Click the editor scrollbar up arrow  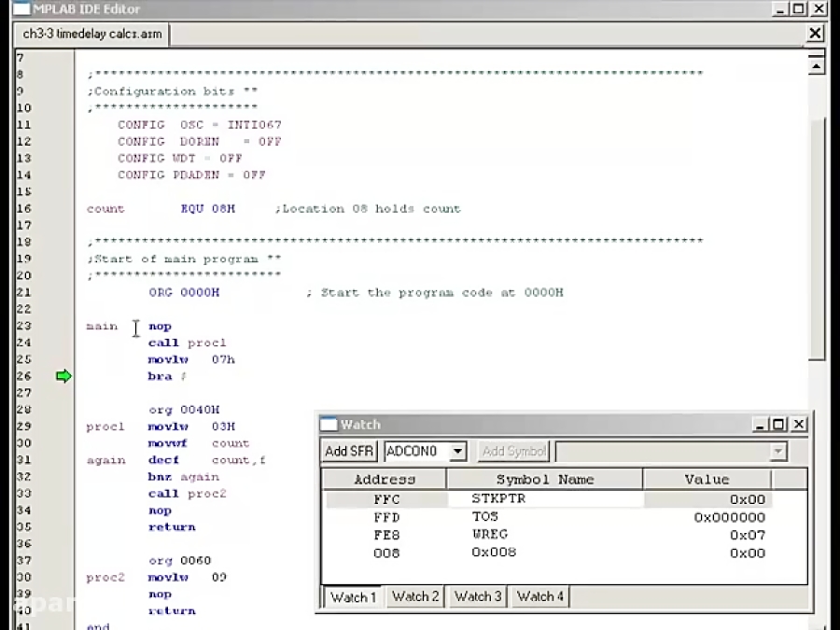coord(817,67)
